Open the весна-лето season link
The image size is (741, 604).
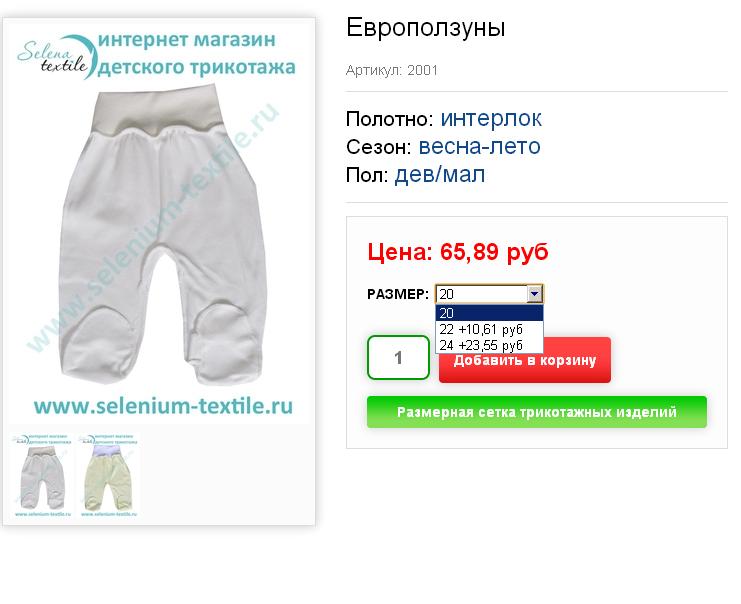[479, 147]
